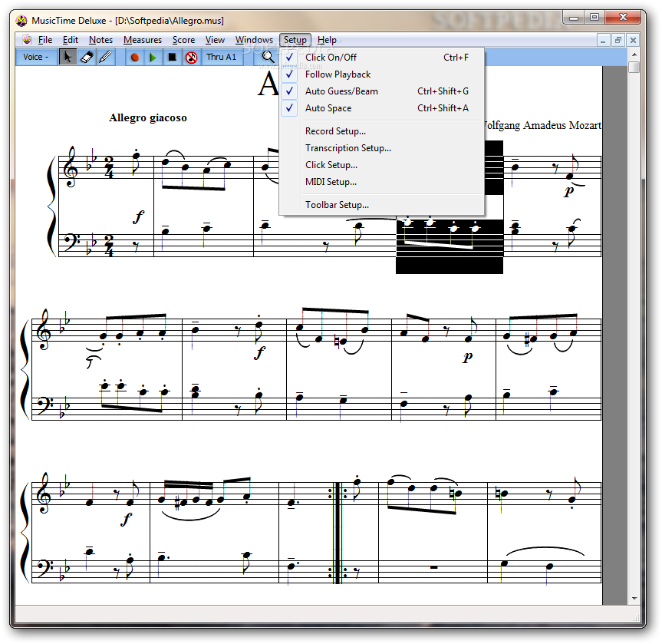Open the Thru A1 channel selector
This screenshot has height=644, width=662.
click(221, 57)
